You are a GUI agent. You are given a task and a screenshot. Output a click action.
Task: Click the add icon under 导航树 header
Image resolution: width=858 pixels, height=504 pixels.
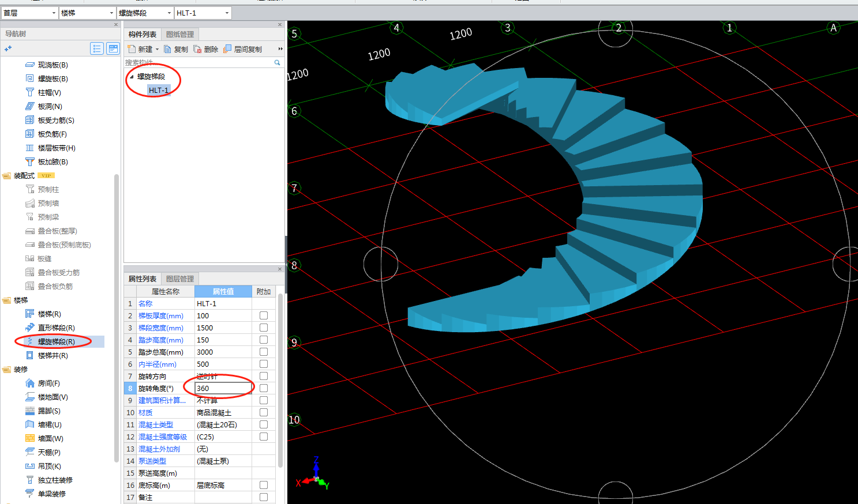point(8,49)
